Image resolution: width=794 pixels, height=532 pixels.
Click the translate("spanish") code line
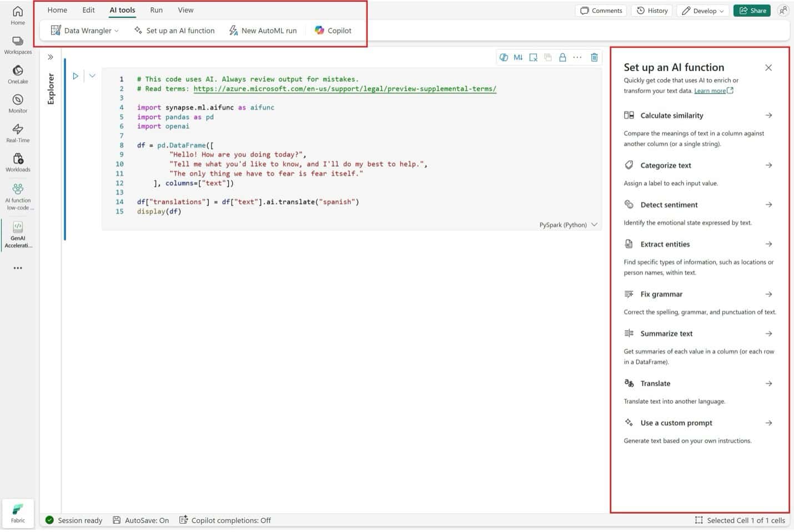[248, 202]
